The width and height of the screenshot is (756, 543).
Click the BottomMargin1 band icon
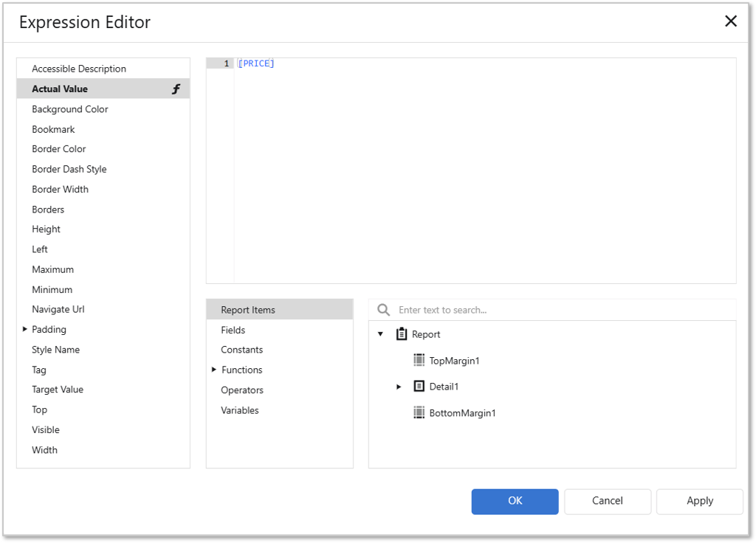click(419, 412)
